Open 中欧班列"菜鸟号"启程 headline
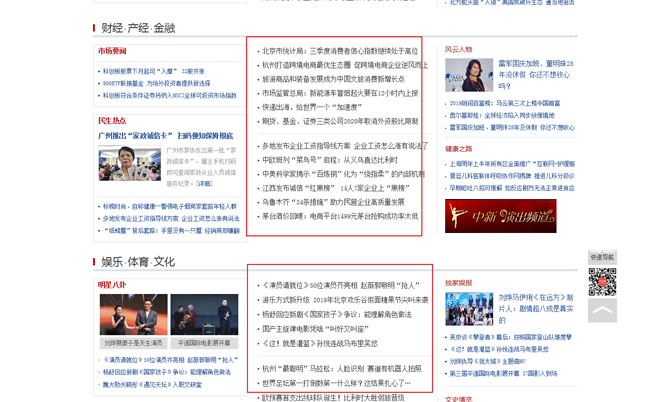Screen dimensions: 650x402 pyautogui.click(x=330, y=160)
